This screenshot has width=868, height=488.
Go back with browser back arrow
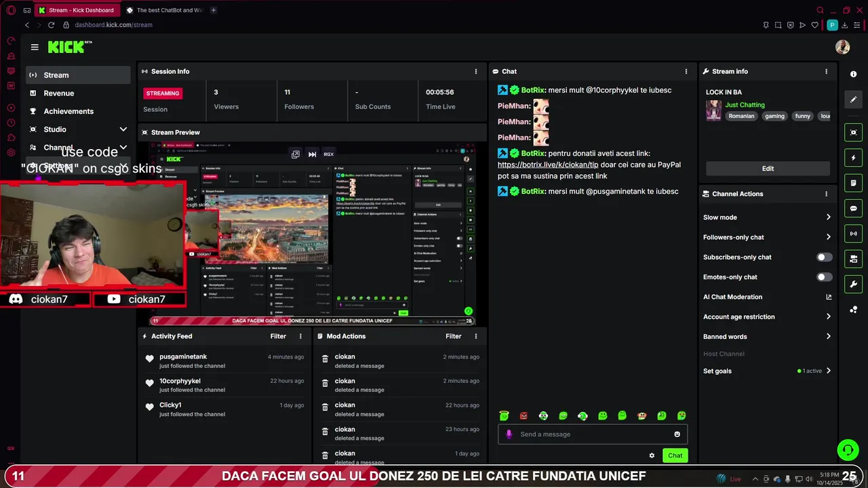coord(27,25)
